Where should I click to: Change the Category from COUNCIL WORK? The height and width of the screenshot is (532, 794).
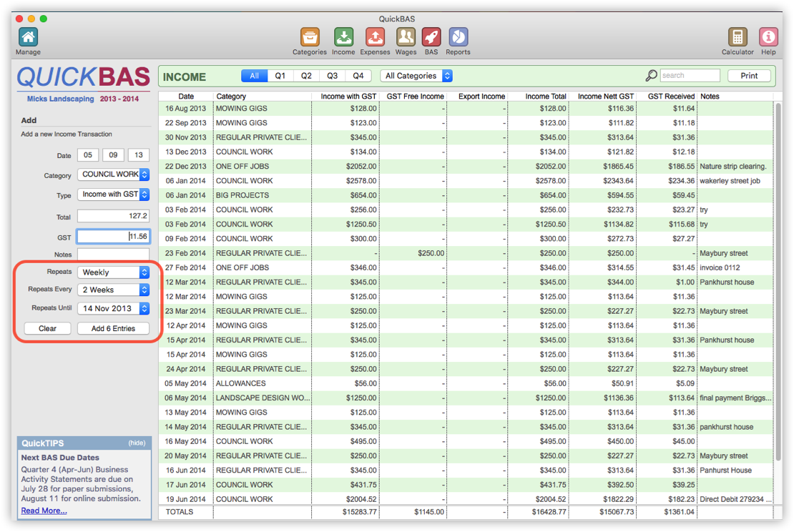click(x=113, y=174)
